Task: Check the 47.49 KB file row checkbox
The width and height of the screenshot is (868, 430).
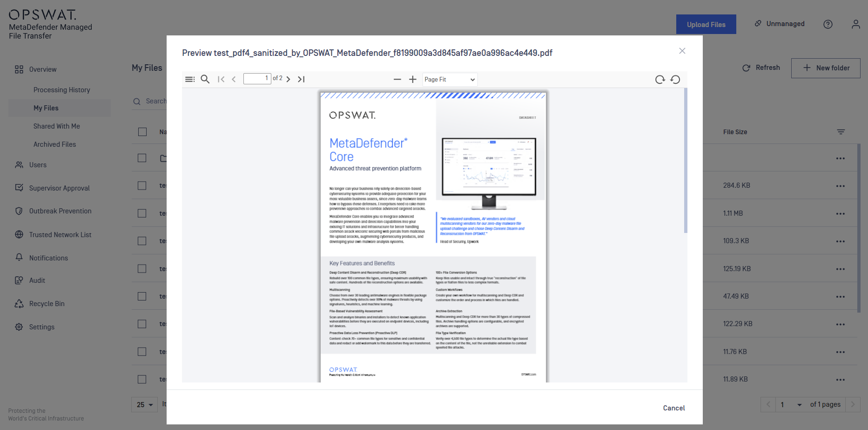Action: tap(142, 296)
